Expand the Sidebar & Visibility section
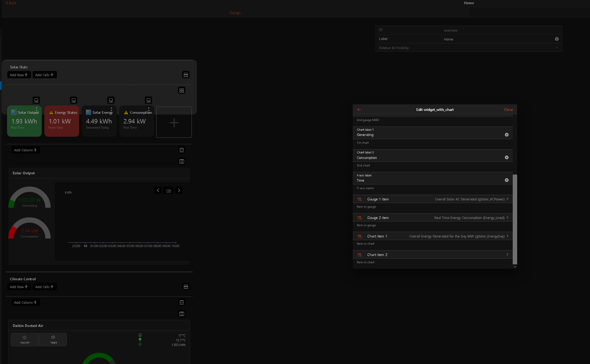Image resolution: width=590 pixels, height=364 pixels. click(x=469, y=48)
